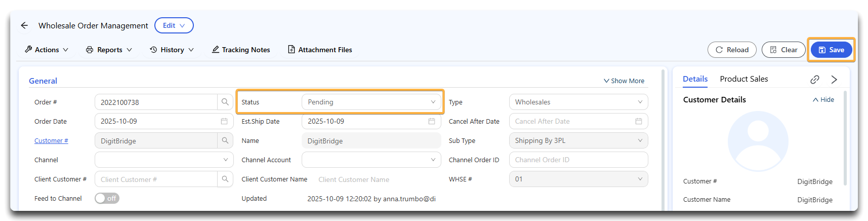Hide the Customer Details section
The height and width of the screenshot is (221, 868).
823,100
